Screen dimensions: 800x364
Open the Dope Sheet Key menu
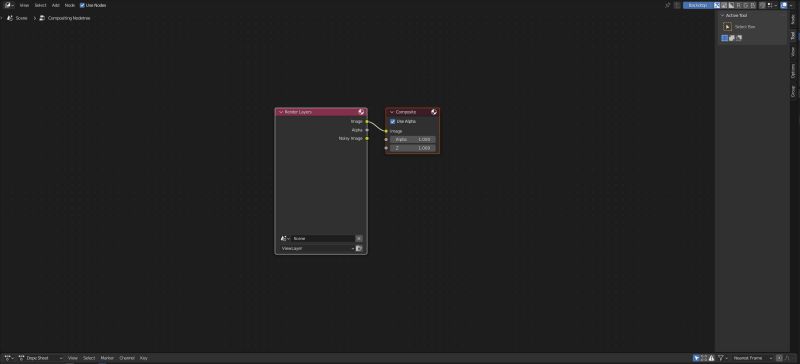(x=144, y=358)
